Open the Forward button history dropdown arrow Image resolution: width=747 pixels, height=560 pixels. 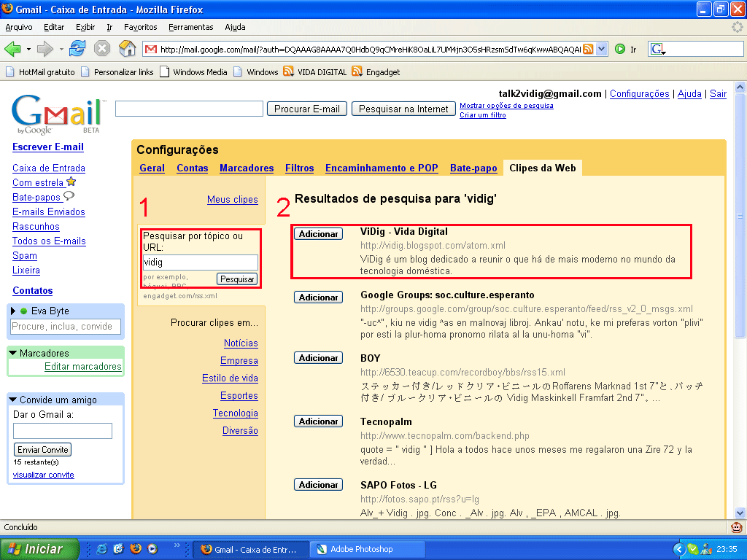point(61,49)
